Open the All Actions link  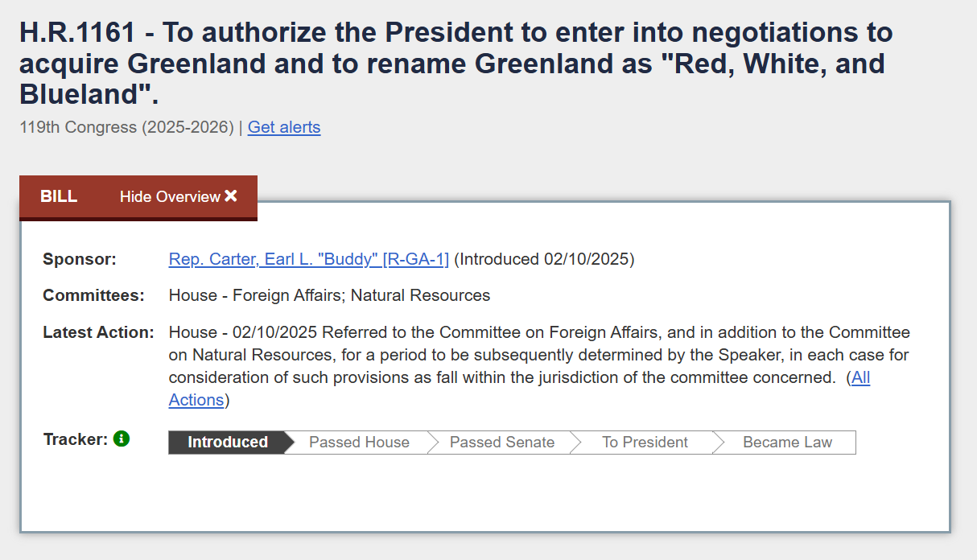[x=519, y=389]
